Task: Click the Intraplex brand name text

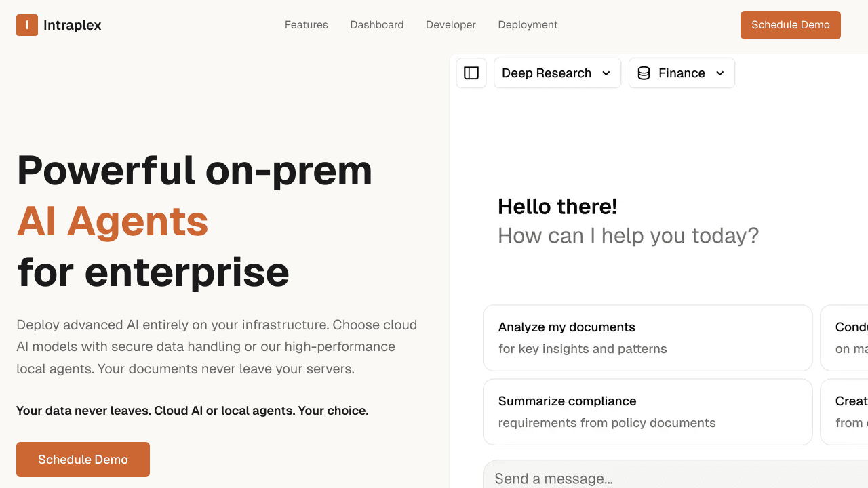Action: [x=73, y=25]
